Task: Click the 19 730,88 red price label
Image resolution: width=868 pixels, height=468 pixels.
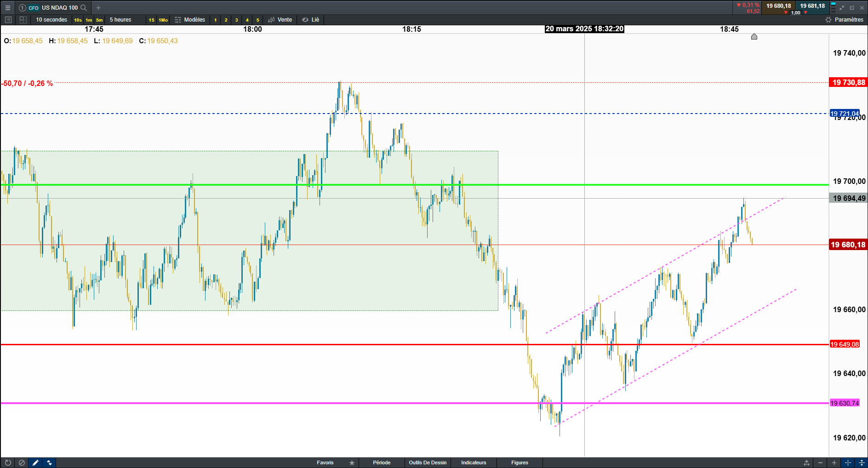Action: [848, 82]
